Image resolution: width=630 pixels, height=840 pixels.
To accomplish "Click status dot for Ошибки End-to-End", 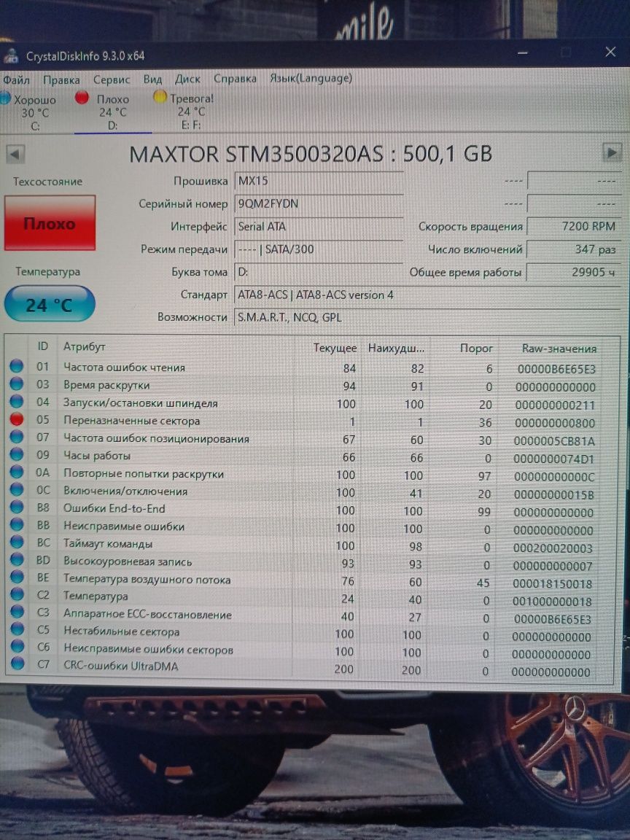I will (17, 507).
